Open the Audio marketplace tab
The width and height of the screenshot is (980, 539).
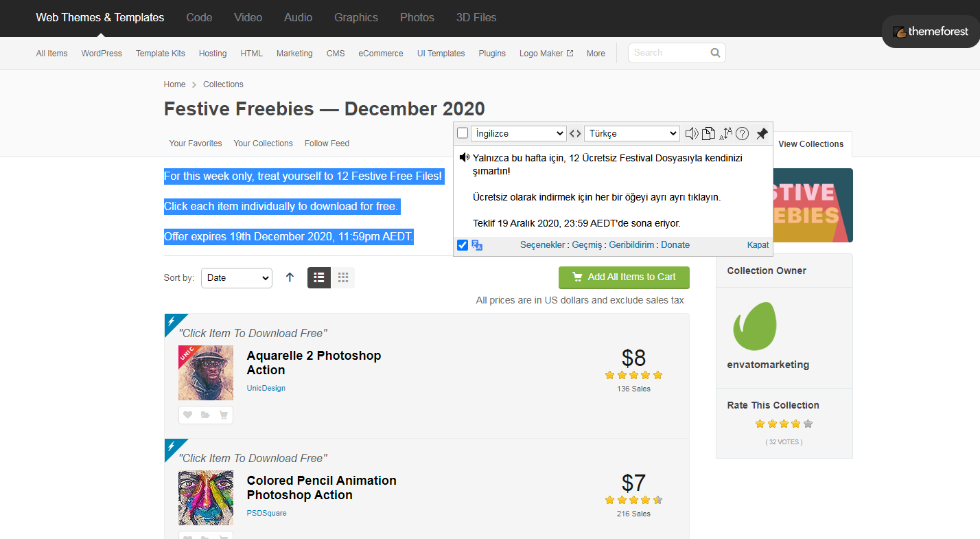[298, 17]
